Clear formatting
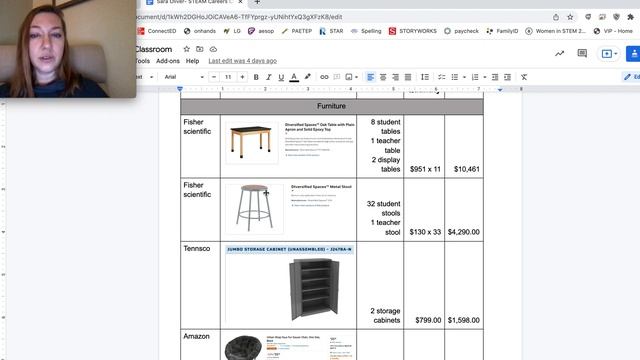 pos(524,77)
